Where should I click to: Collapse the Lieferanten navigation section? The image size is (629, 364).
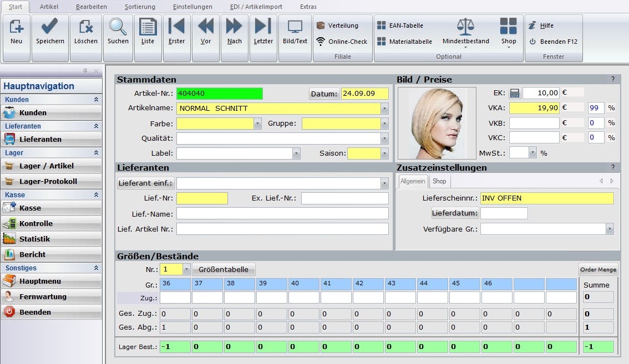coord(97,126)
